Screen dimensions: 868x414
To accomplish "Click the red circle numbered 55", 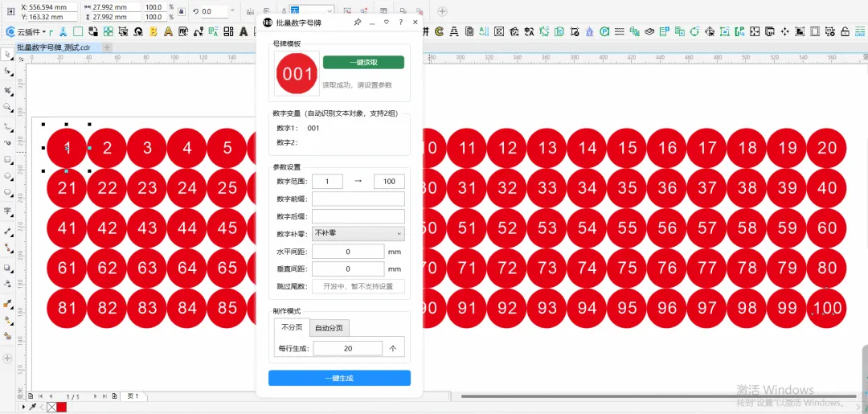I will click(x=627, y=228).
